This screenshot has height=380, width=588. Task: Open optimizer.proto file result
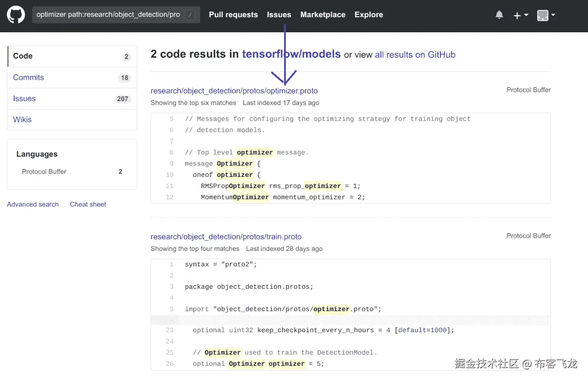click(234, 91)
